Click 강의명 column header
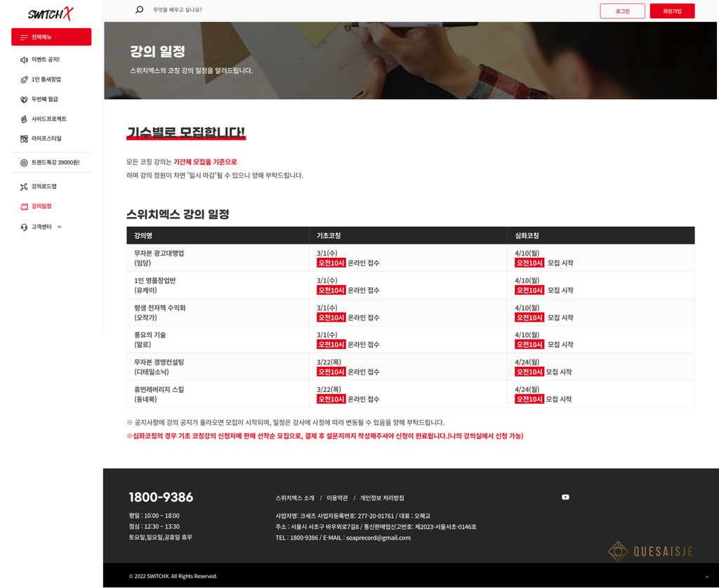This screenshot has height=588, width=719. pyautogui.click(x=143, y=235)
